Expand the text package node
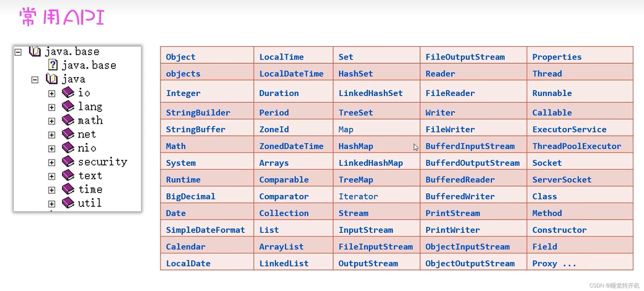 coord(52,176)
